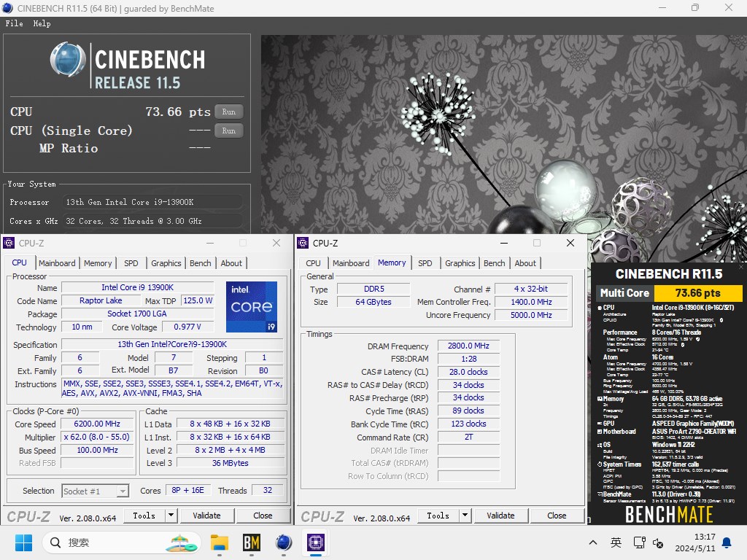
Task: Open the Cinebench File menu
Action: pyautogui.click(x=15, y=23)
